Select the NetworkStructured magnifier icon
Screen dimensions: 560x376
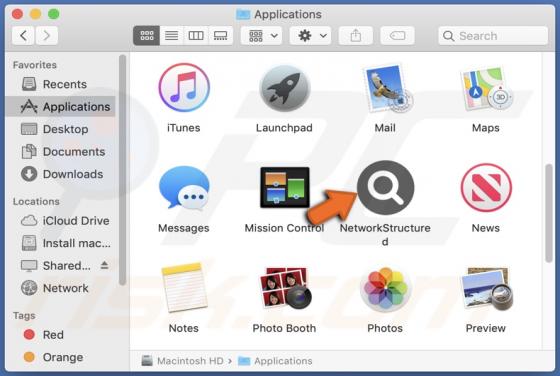(x=386, y=188)
